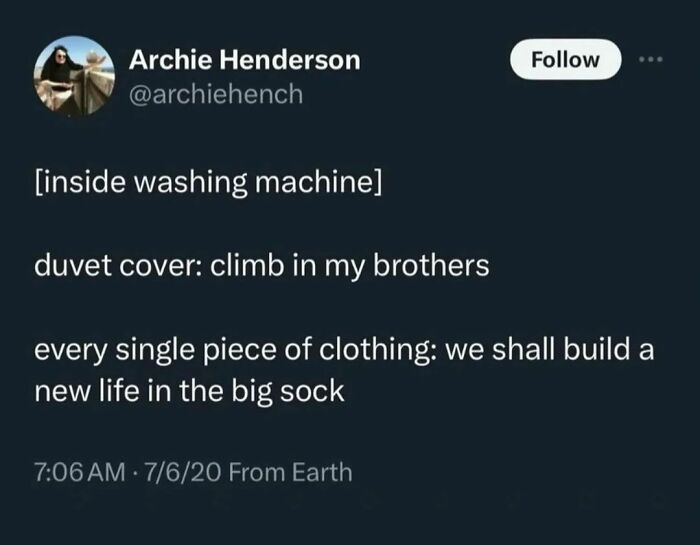Open Archie Henderson's profile picture
This screenshot has width=700, height=545.
(74, 76)
